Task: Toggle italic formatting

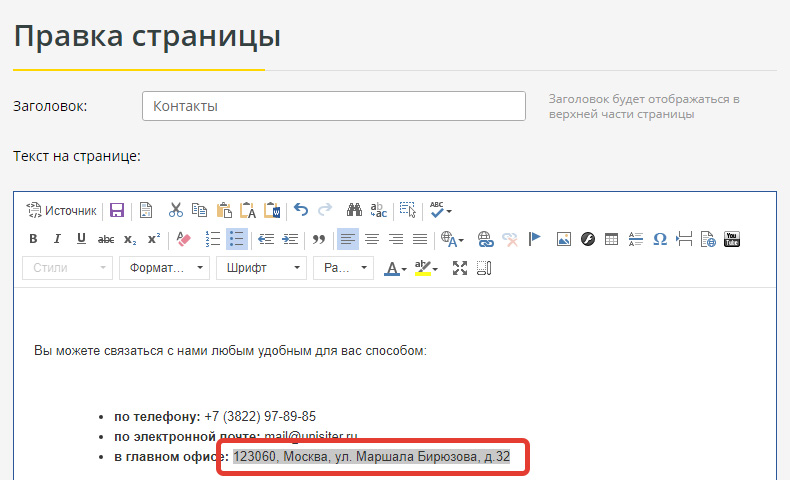Action: [57, 239]
